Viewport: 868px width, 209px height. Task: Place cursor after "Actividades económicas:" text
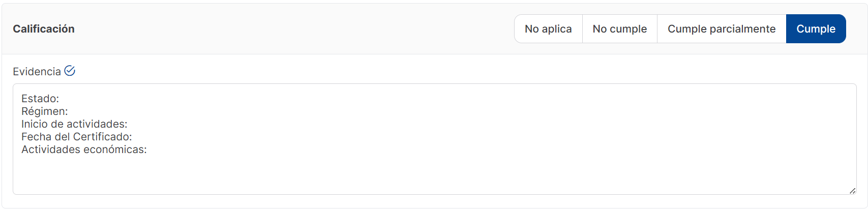tap(147, 150)
